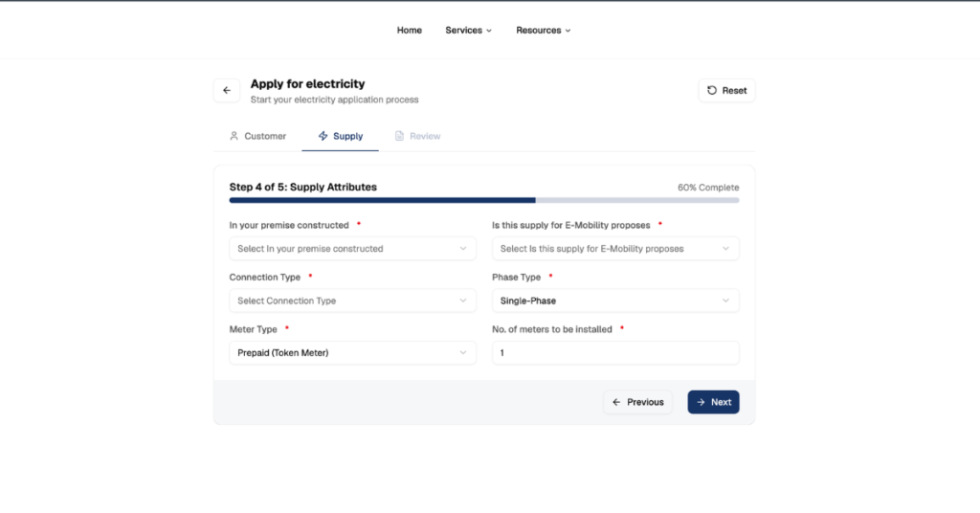Open the Resources menu
Screen dimensions: 980x513
544,30
